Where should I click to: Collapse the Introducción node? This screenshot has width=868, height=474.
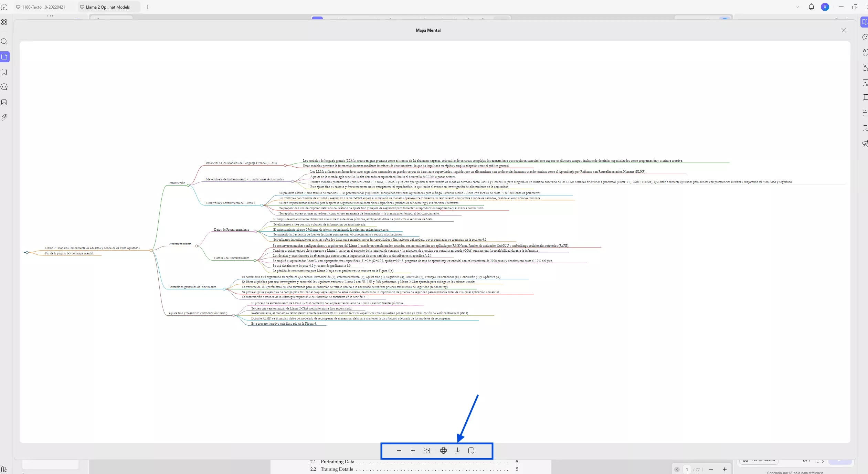click(188, 185)
